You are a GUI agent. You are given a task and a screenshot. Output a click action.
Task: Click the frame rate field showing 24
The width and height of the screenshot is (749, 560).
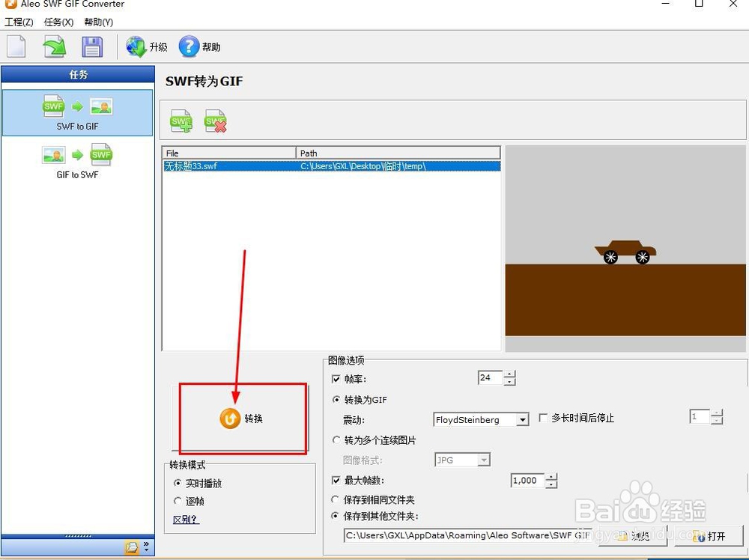491,377
